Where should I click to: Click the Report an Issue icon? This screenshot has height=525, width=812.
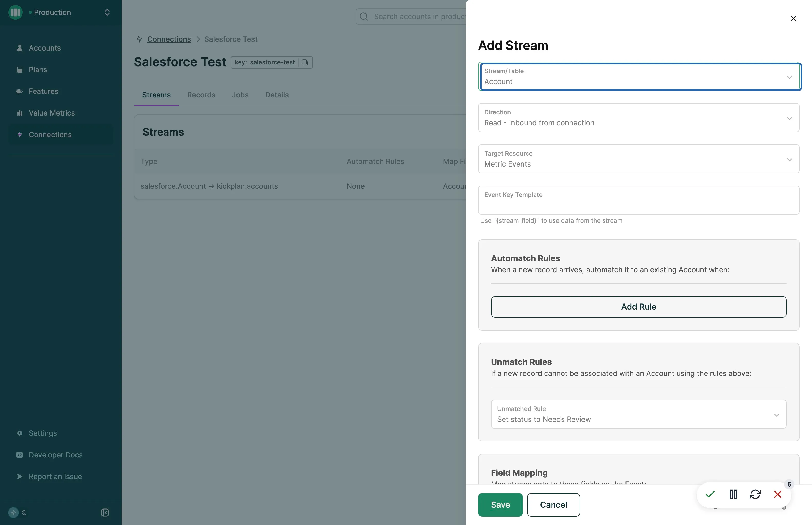[x=19, y=477]
